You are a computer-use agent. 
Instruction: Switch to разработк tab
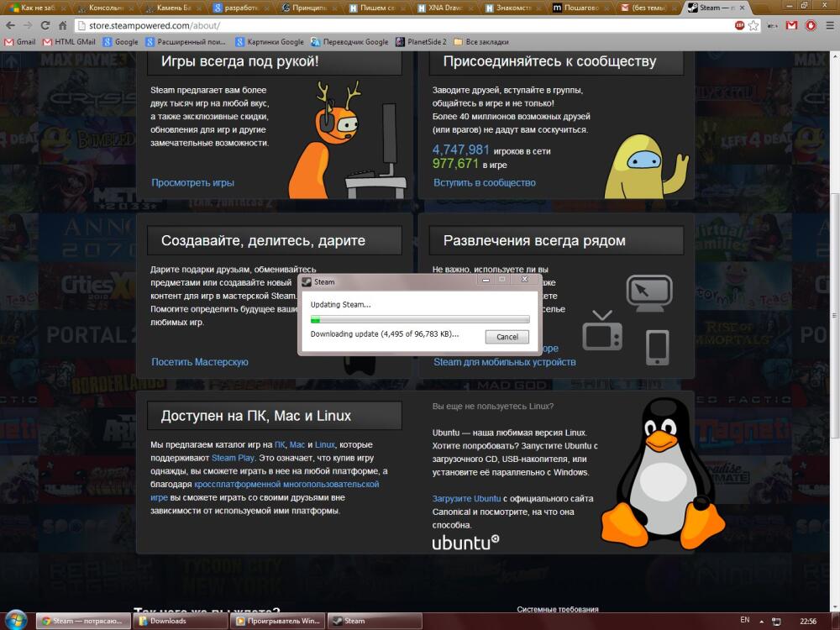(242, 8)
